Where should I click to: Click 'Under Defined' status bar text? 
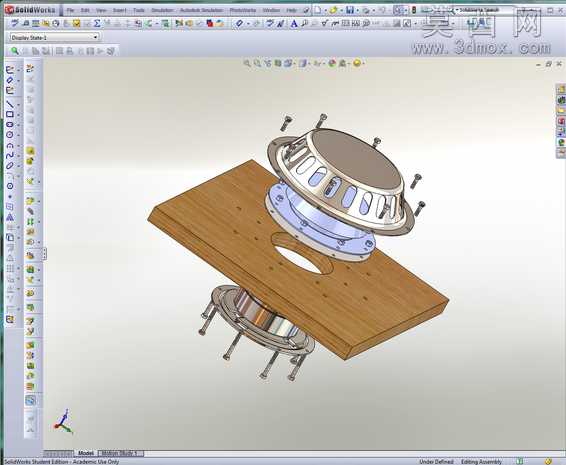(x=436, y=461)
